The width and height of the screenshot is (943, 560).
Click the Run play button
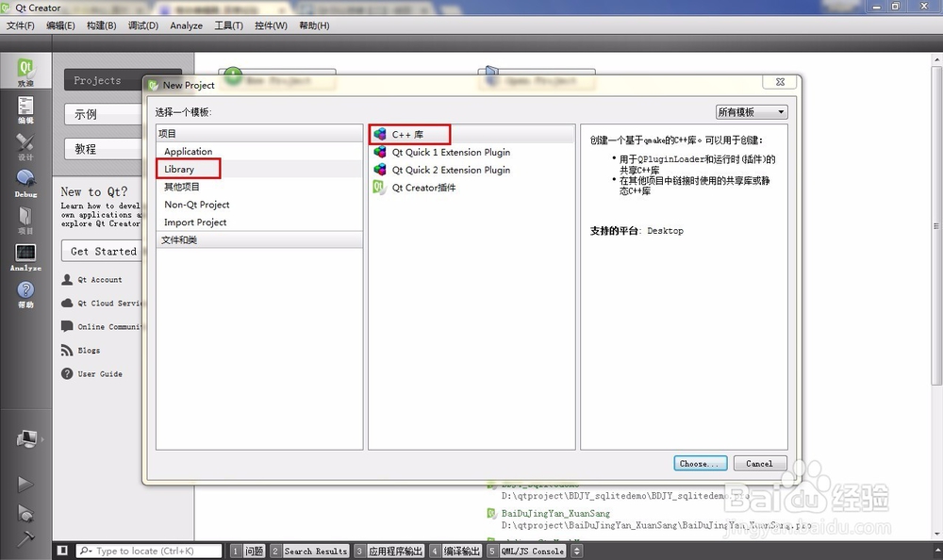pyautogui.click(x=25, y=484)
